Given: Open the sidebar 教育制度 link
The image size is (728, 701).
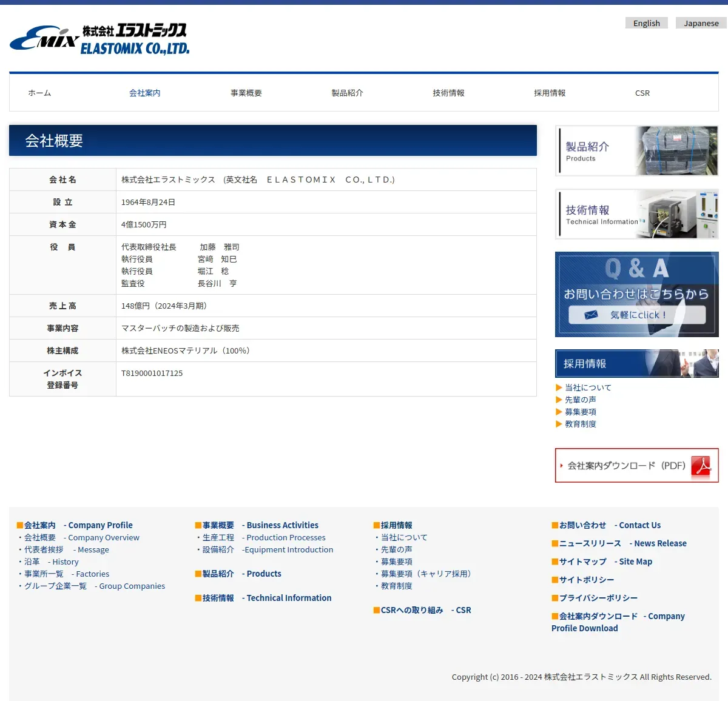Looking at the screenshot, I should (581, 424).
